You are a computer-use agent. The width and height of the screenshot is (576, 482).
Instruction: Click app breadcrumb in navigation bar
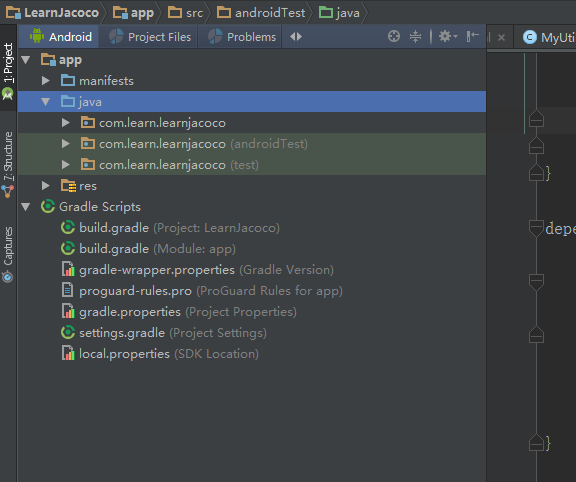click(x=133, y=12)
